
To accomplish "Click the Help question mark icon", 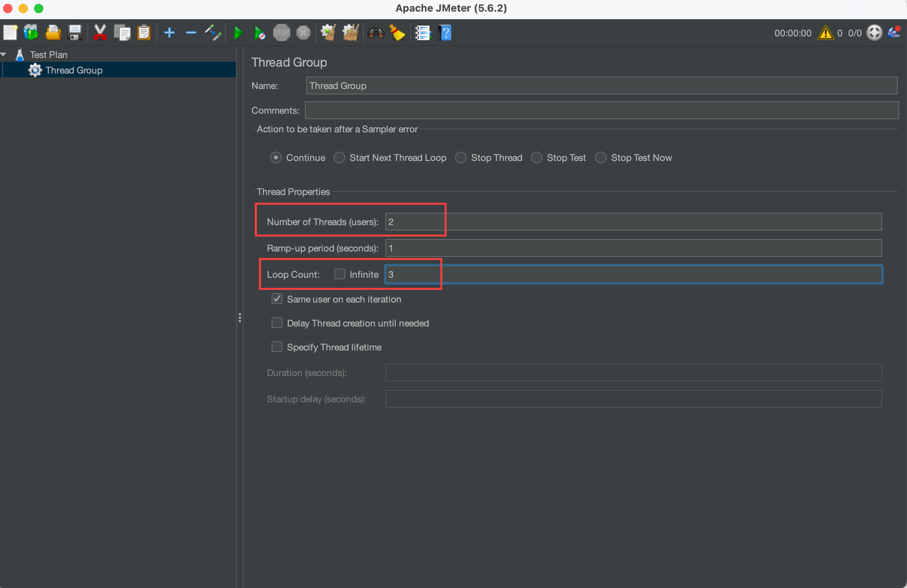I will point(445,33).
